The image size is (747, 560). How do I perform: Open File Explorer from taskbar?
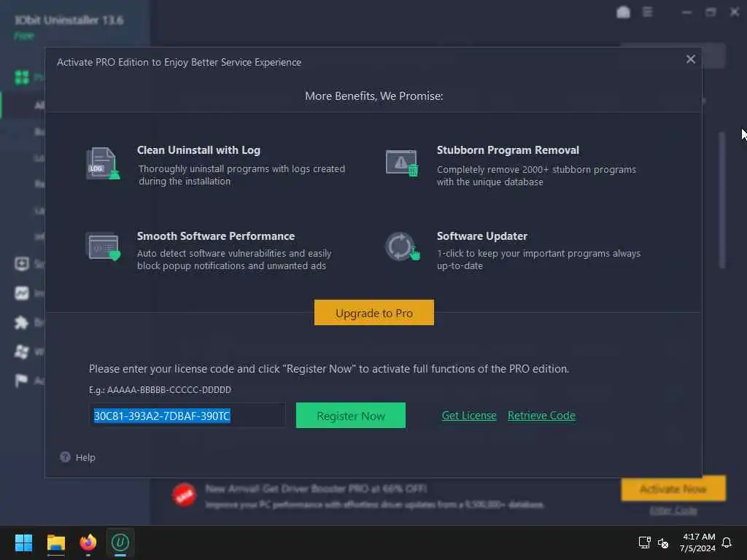click(55, 542)
